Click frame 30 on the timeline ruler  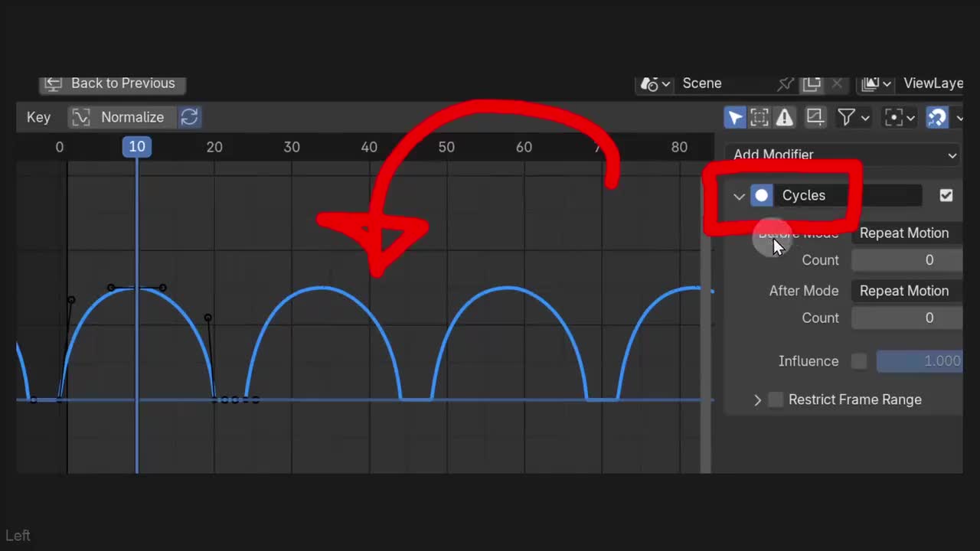(292, 147)
